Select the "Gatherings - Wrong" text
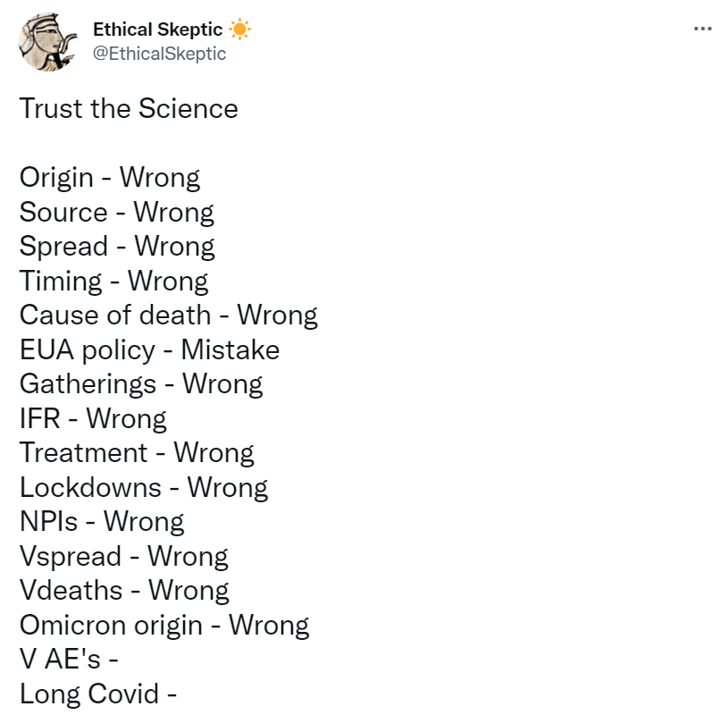The width and height of the screenshot is (728, 715). click(x=141, y=383)
